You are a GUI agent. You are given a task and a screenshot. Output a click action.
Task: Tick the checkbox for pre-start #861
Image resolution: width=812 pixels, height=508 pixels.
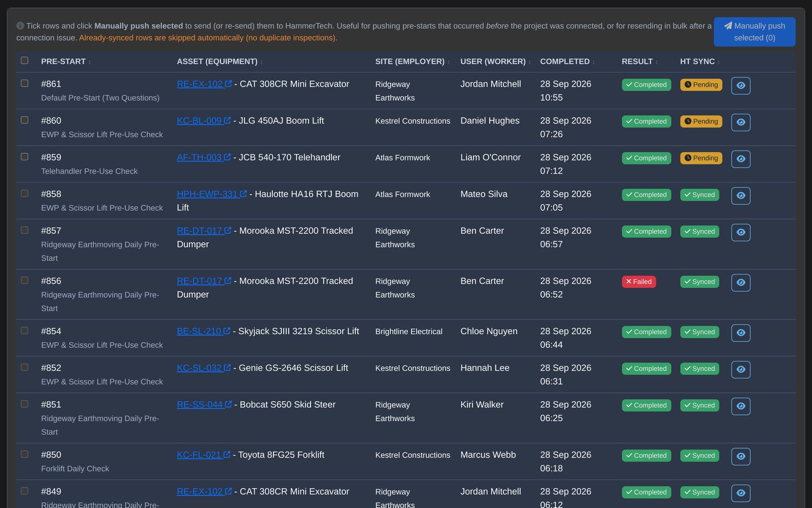click(x=24, y=83)
